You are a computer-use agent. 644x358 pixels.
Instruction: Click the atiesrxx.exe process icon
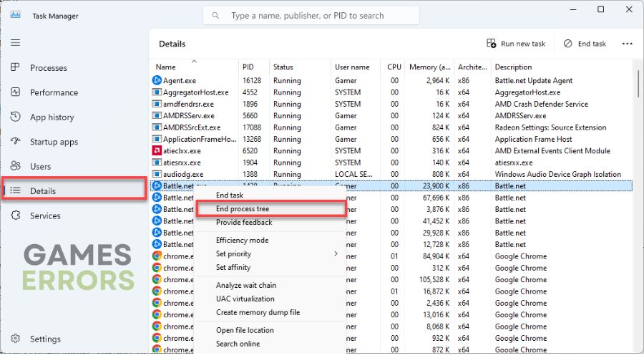pyautogui.click(x=157, y=163)
